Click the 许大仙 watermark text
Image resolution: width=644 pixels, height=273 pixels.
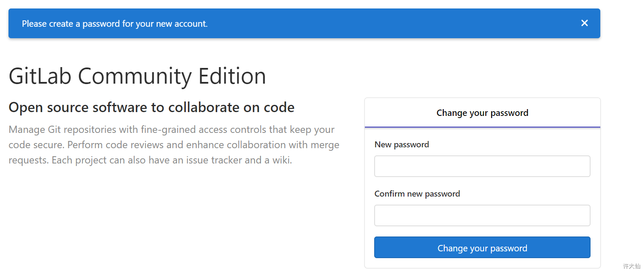click(x=631, y=266)
